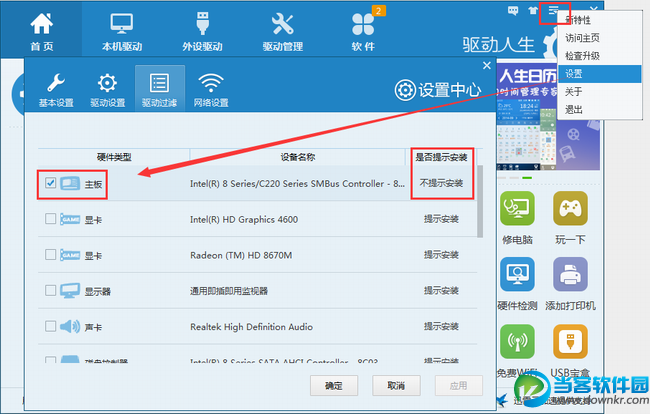This screenshot has height=414, width=650.
Task: Click the feedback chat icon in title bar
Action: coord(513,11)
